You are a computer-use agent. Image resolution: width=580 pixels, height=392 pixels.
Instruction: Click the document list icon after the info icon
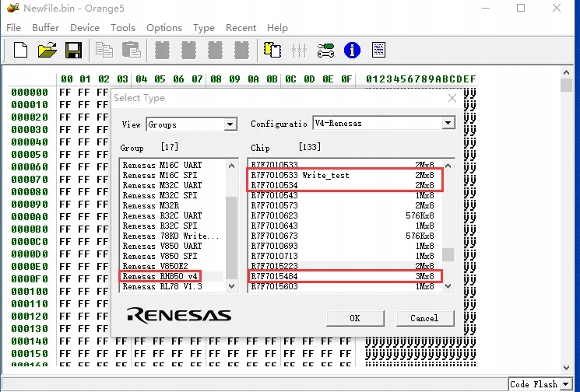(379, 51)
